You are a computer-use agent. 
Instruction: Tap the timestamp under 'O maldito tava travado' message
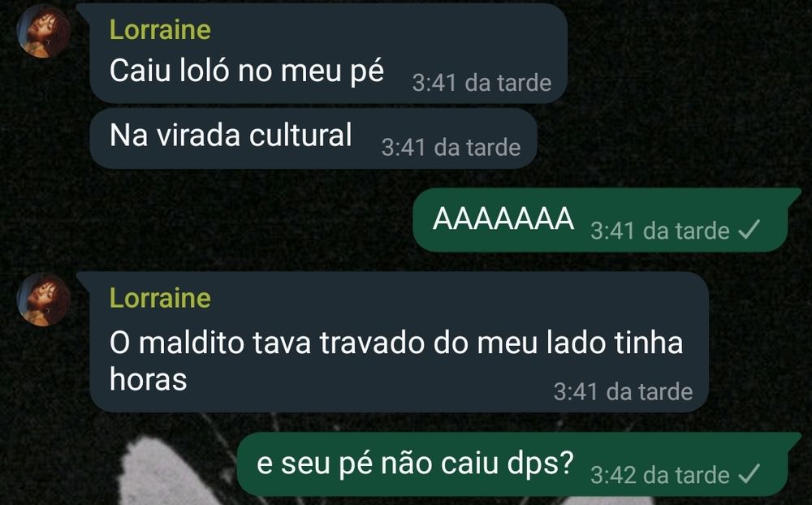click(x=623, y=391)
